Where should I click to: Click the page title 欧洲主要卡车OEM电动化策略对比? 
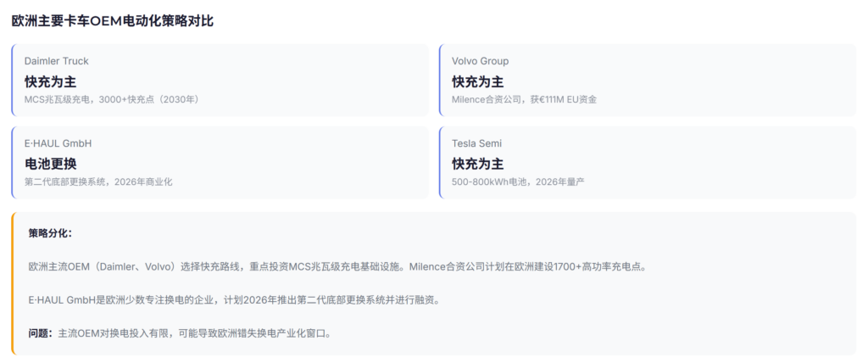point(112,20)
